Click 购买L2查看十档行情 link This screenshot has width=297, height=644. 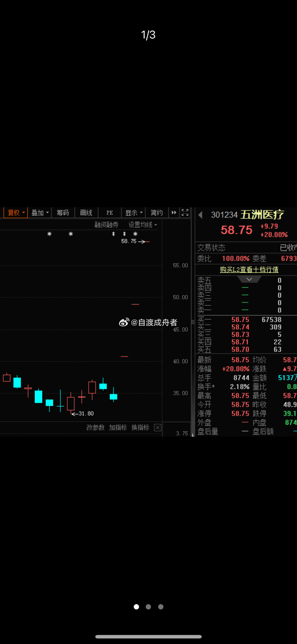[249, 270]
